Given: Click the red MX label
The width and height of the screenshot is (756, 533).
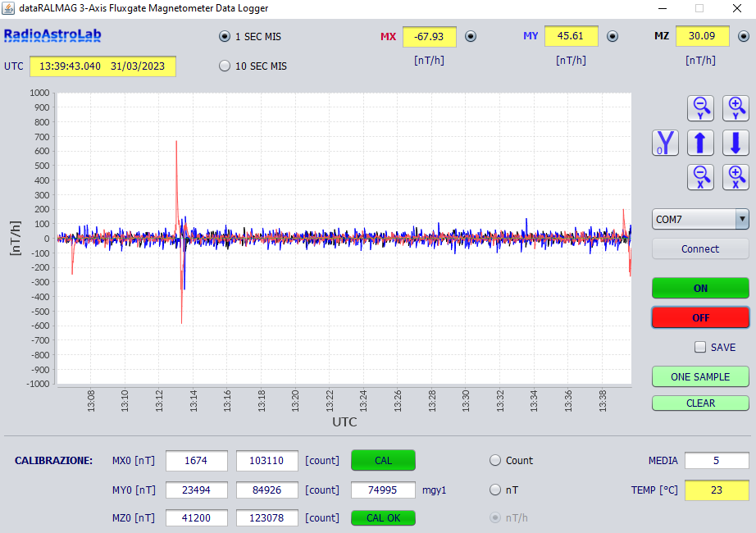Looking at the screenshot, I should pyautogui.click(x=388, y=37).
